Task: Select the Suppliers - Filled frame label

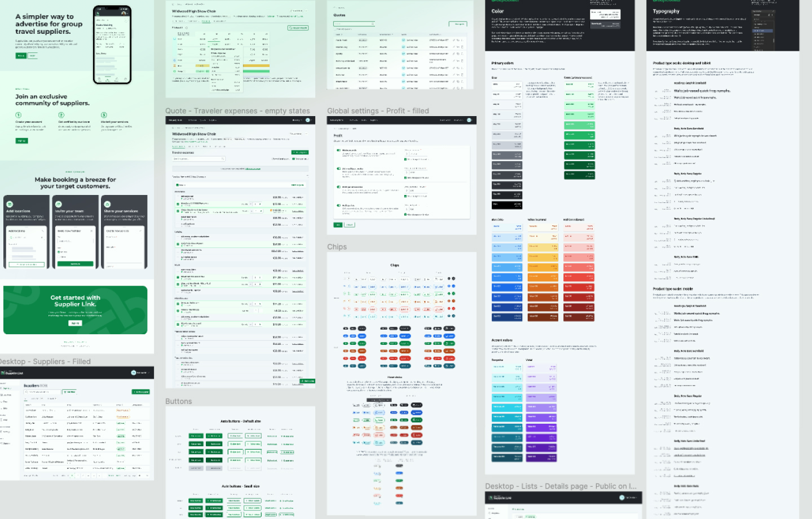Action: click(x=45, y=362)
